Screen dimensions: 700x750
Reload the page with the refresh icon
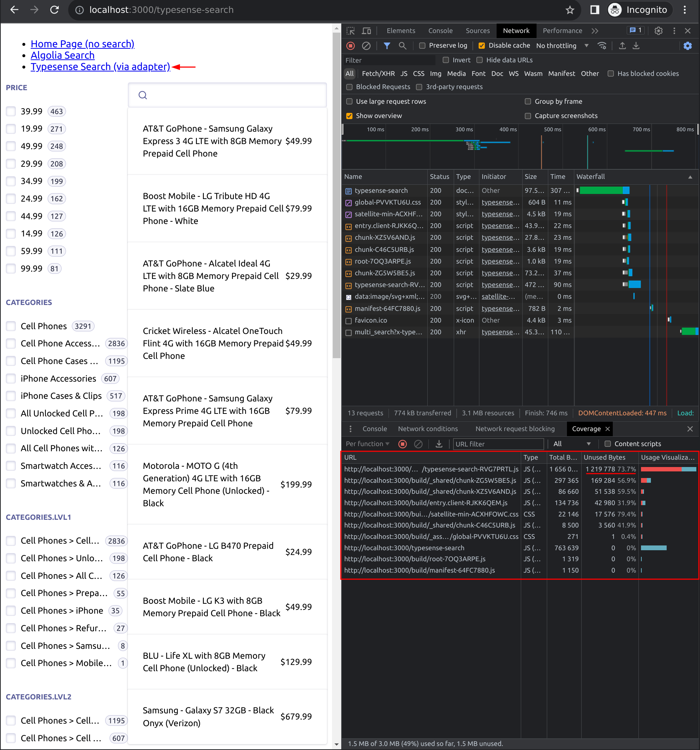54,10
